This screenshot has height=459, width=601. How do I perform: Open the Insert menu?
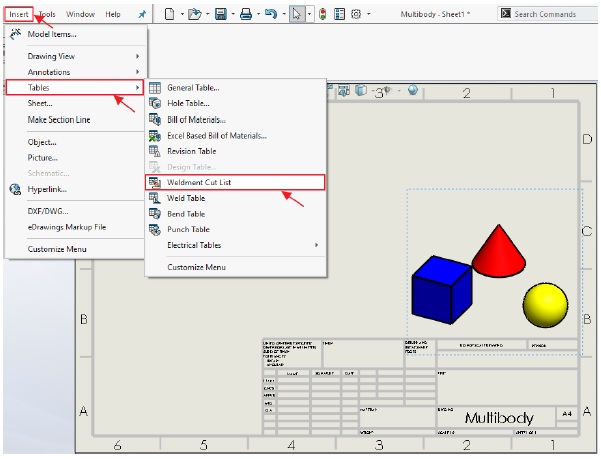(x=19, y=14)
